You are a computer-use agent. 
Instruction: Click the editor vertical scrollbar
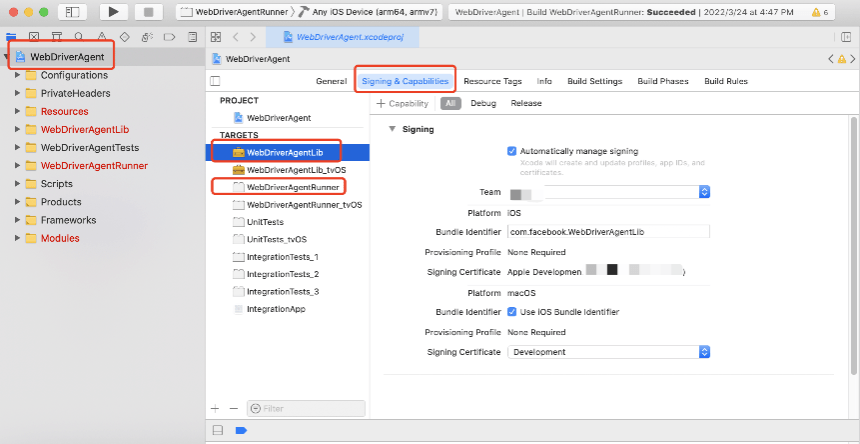(853, 245)
